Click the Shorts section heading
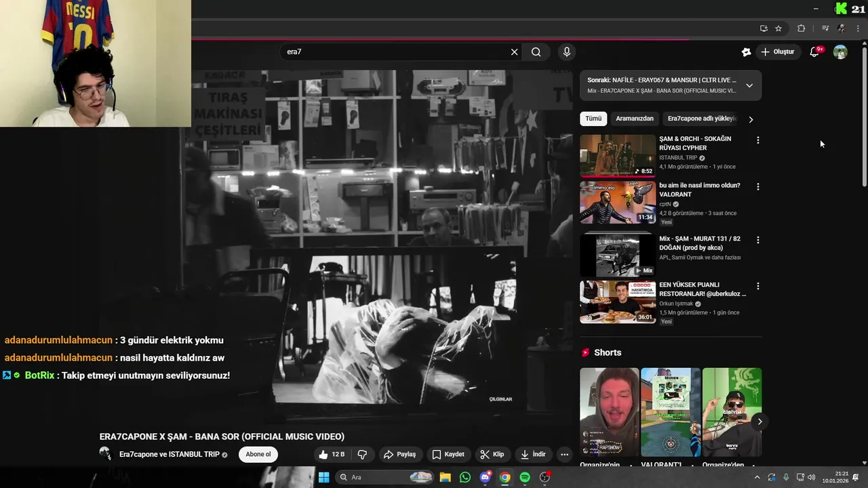Screen dimensions: 868x488 tap(608, 352)
